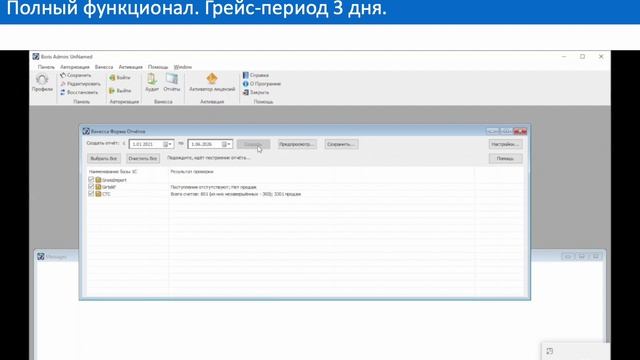Click the О Программе info icon
The height and width of the screenshot is (360, 640).
pyautogui.click(x=246, y=84)
